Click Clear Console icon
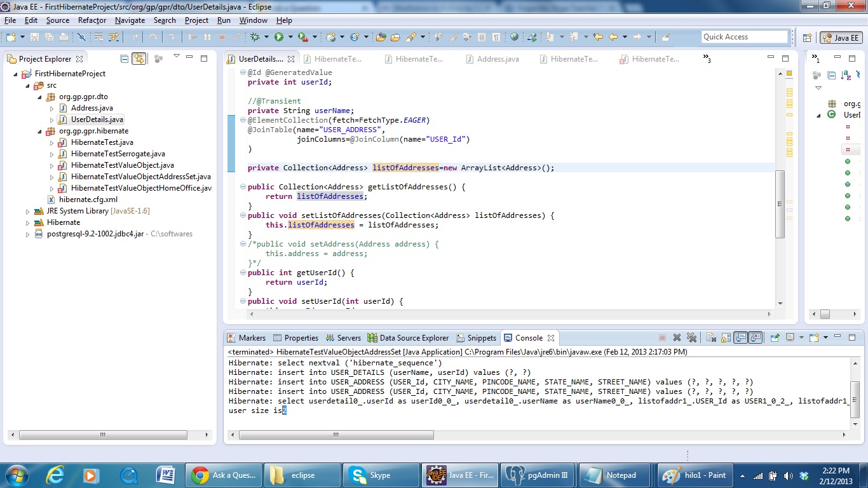Screen dimensions: 868x488 tap(712, 338)
